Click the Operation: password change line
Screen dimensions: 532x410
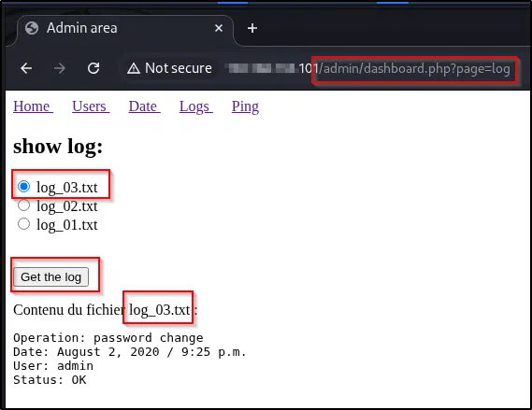tap(108, 338)
